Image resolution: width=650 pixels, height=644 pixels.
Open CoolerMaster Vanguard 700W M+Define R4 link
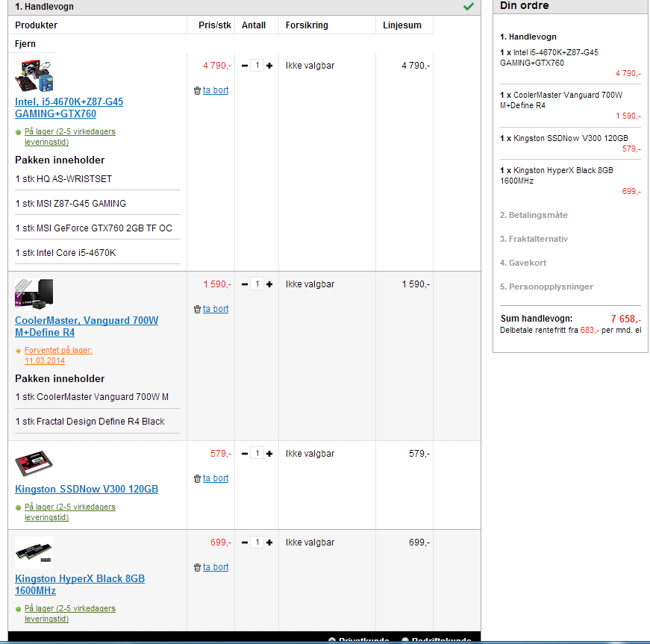tap(87, 327)
